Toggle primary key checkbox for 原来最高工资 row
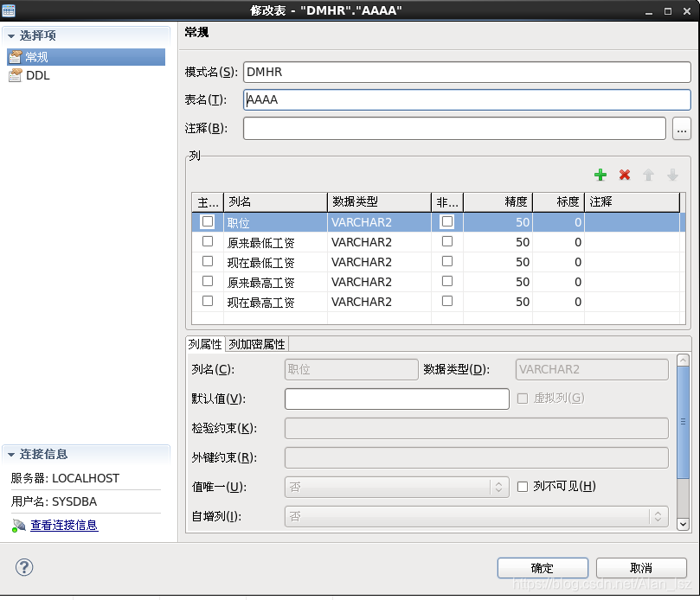 208,281
